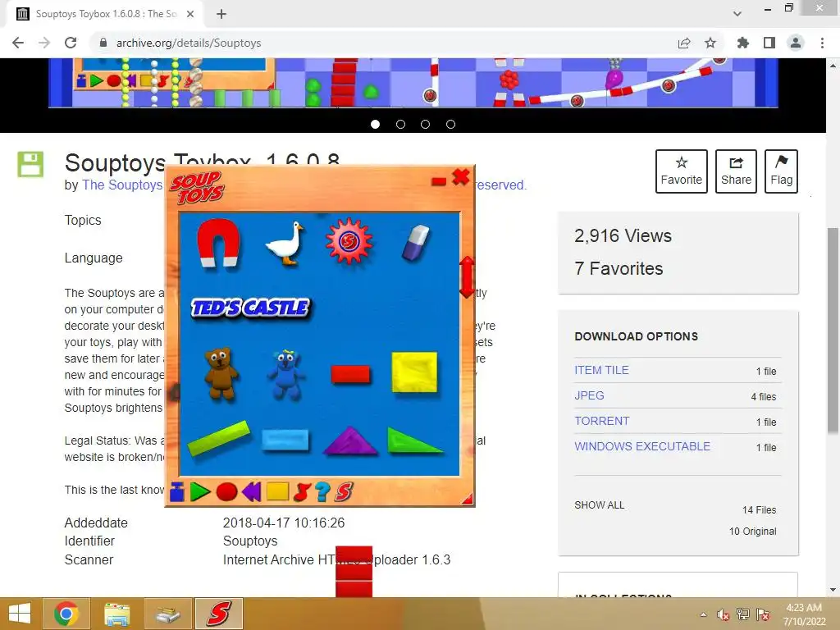
Task: Show hidden system tray icons arrow
Action: coord(703,614)
